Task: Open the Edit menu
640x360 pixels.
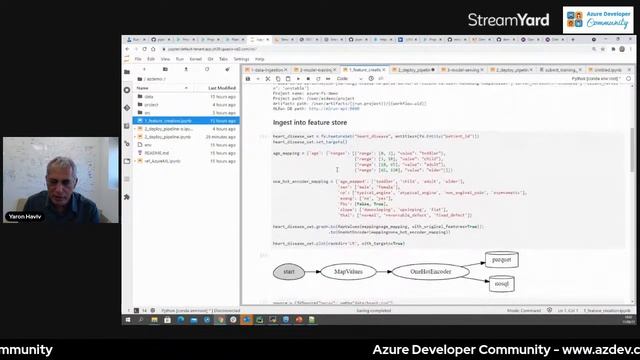Action: [151, 59]
